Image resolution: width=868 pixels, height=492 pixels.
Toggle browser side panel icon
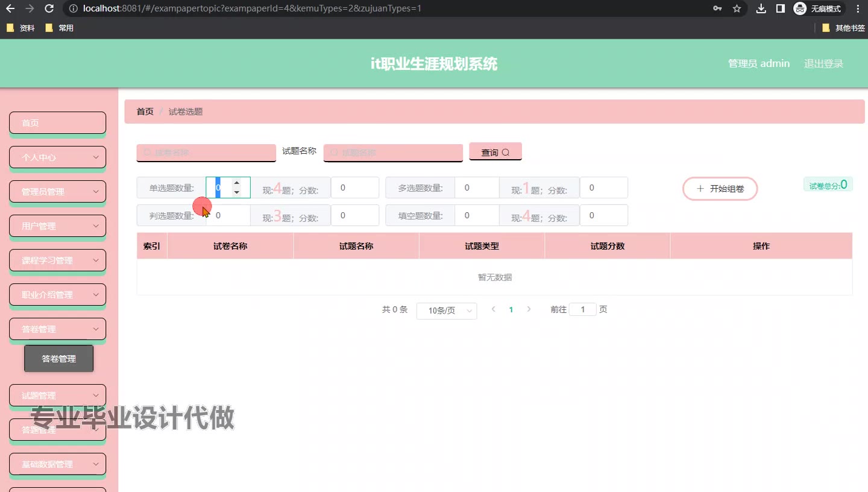[780, 8]
